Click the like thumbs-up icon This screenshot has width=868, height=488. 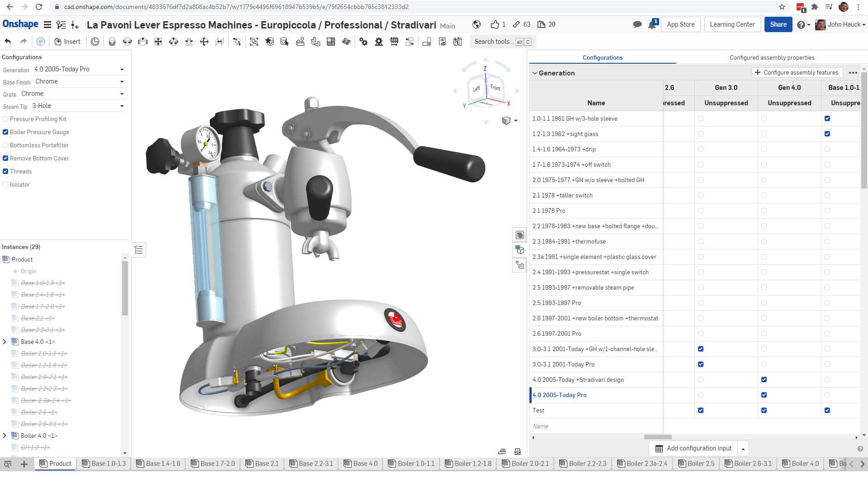495,24
